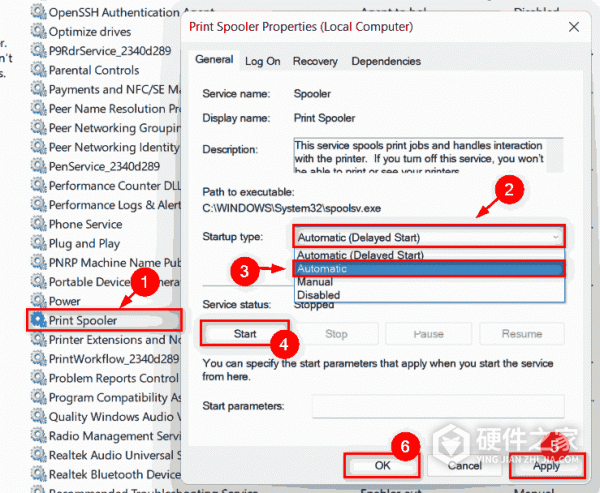Click the Phone Service gear icon
The height and width of the screenshot is (493, 600).
tap(39, 224)
